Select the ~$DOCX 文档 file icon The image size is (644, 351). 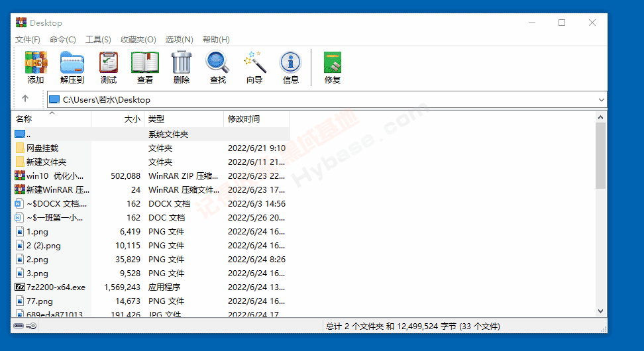click(19, 203)
